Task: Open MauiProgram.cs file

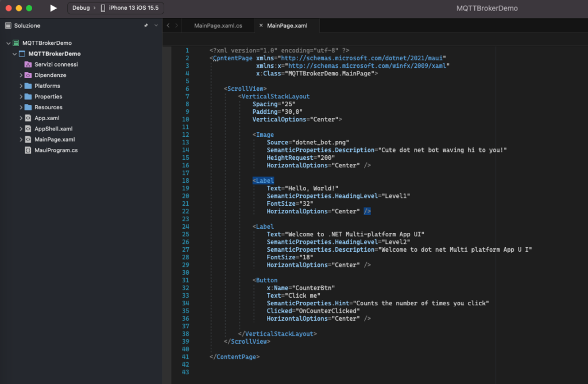Action: 56,150
